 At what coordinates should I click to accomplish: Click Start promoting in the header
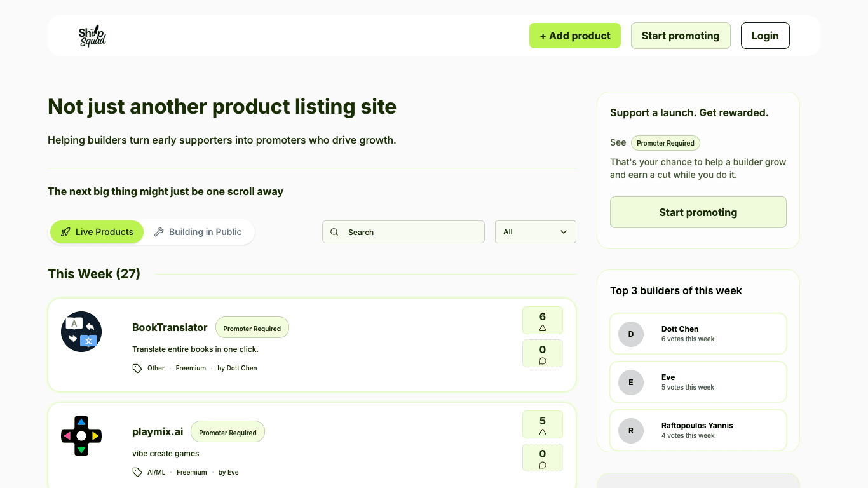[x=681, y=36]
